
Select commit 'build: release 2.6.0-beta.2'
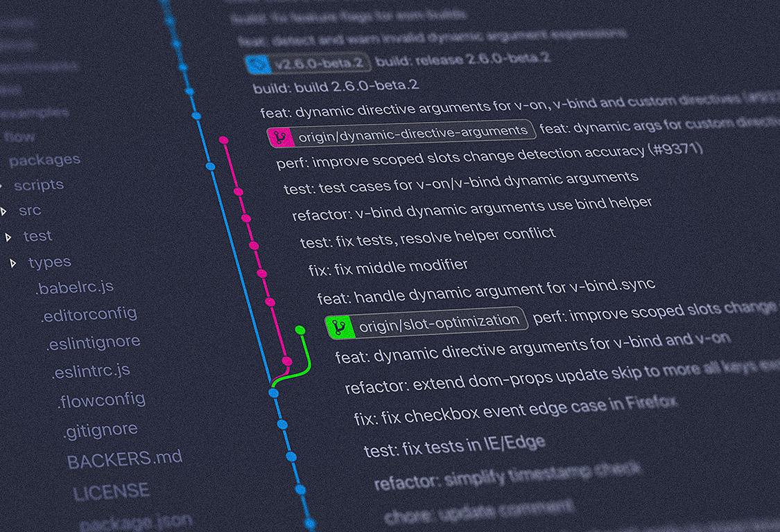coord(462,60)
